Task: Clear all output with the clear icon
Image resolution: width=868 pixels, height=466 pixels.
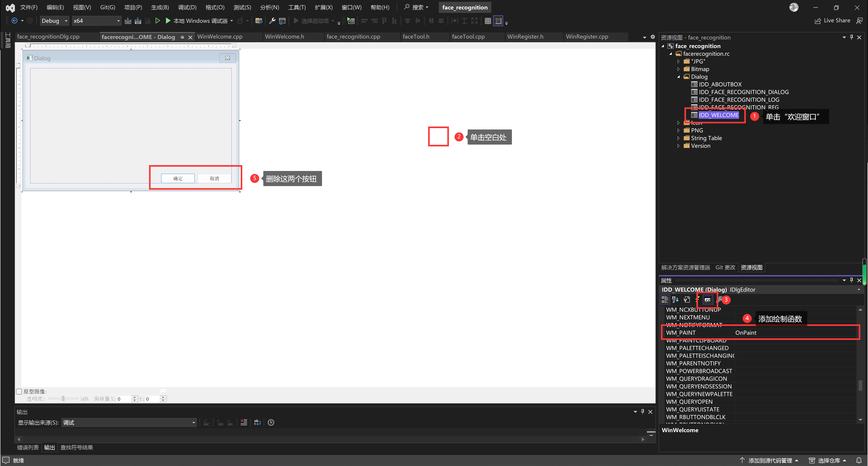Action: pyautogui.click(x=244, y=422)
